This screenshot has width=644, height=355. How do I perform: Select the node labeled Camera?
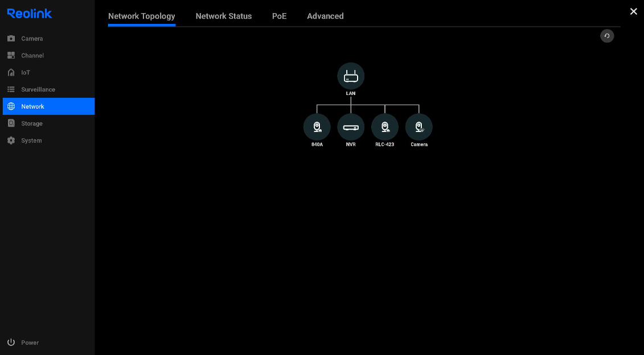click(419, 127)
